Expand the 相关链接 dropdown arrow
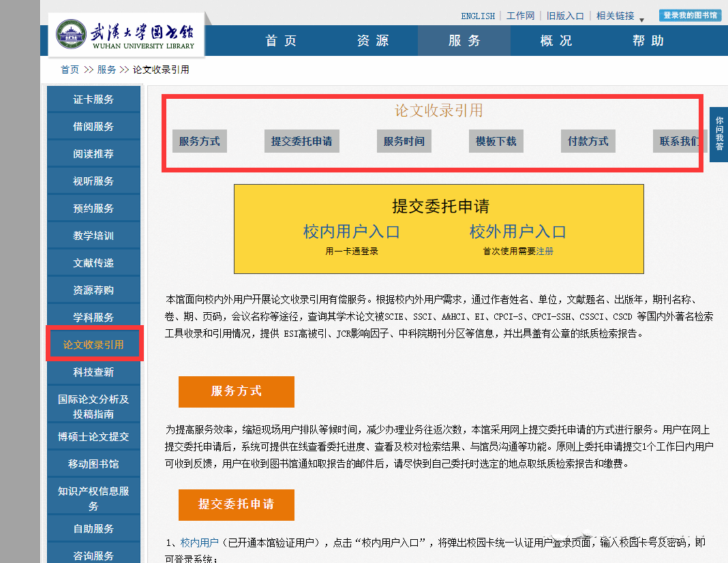728x563 pixels. click(641, 19)
